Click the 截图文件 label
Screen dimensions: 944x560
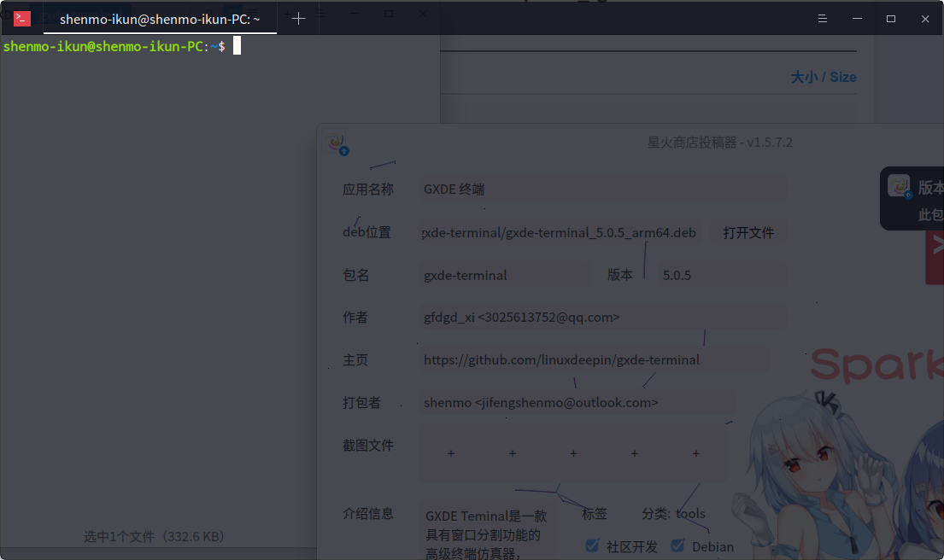tap(368, 446)
